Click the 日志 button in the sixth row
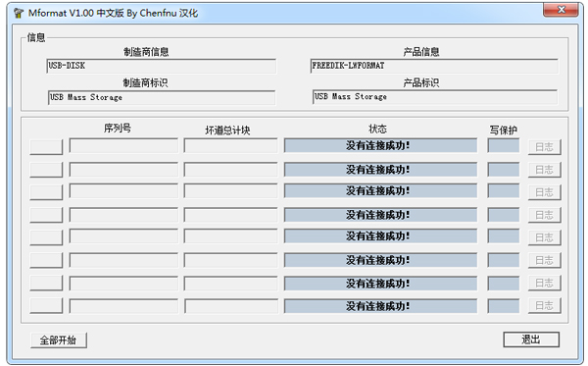 pos(545,260)
